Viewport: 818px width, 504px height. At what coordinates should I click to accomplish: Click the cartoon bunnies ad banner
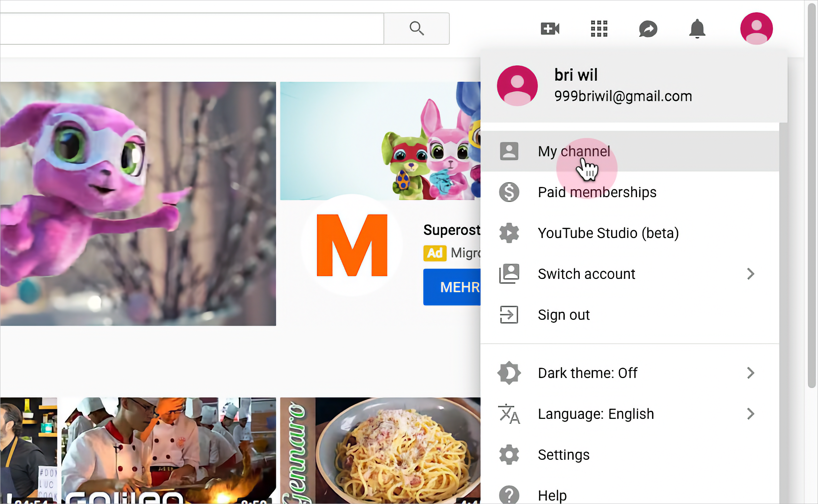point(380,141)
